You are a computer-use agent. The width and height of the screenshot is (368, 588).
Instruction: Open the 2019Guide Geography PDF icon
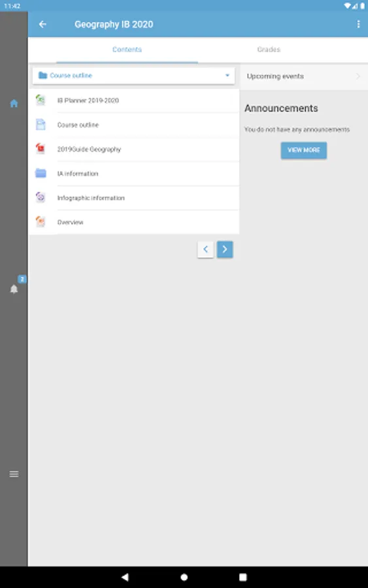pyautogui.click(x=41, y=149)
